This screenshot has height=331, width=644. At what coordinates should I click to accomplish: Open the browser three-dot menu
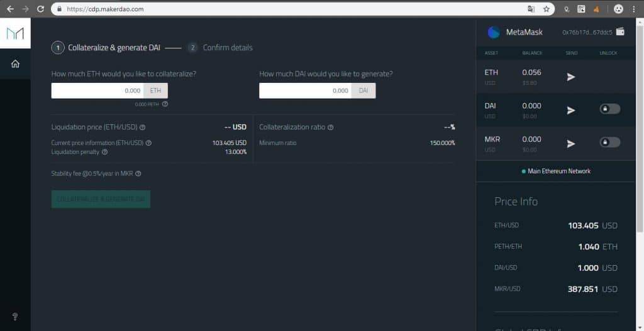(x=634, y=9)
